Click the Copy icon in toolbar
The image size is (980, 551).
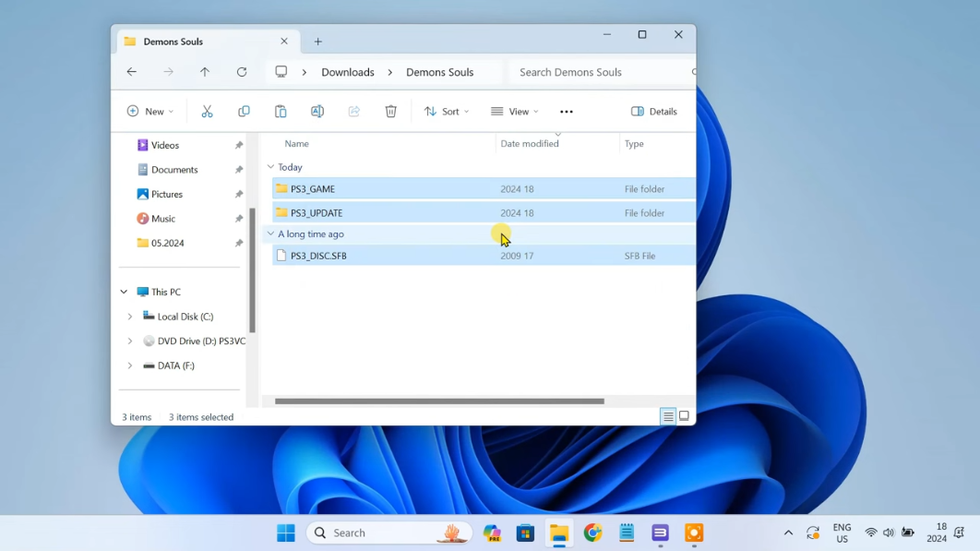[244, 112]
